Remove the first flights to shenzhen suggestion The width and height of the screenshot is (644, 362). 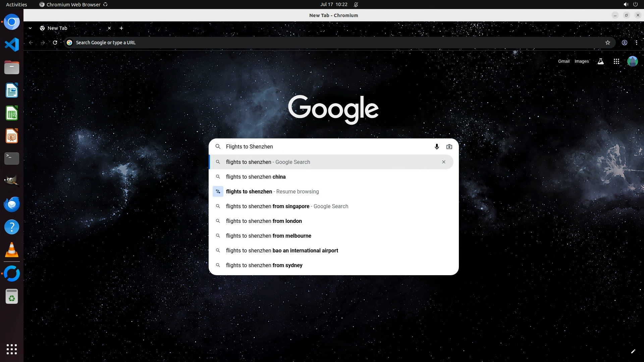point(443,162)
